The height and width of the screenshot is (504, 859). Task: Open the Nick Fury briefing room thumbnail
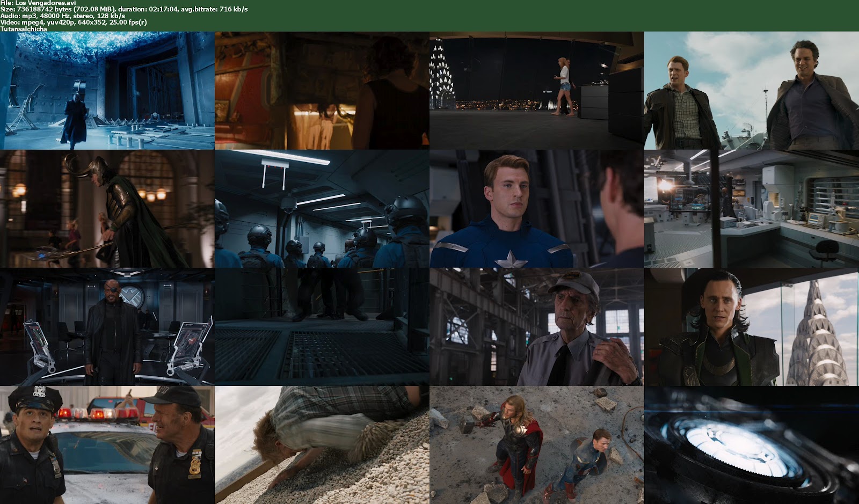tap(107, 326)
